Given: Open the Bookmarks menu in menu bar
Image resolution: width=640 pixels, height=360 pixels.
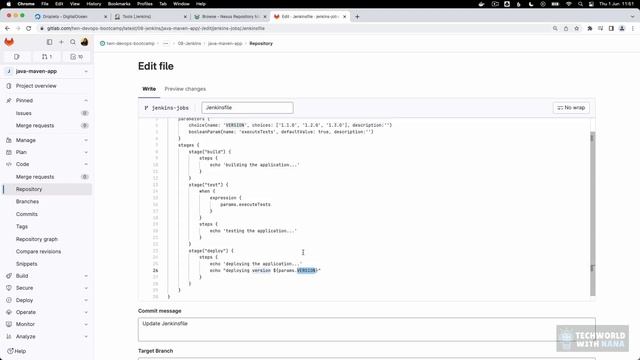Looking at the screenshot, I should coord(119,4).
